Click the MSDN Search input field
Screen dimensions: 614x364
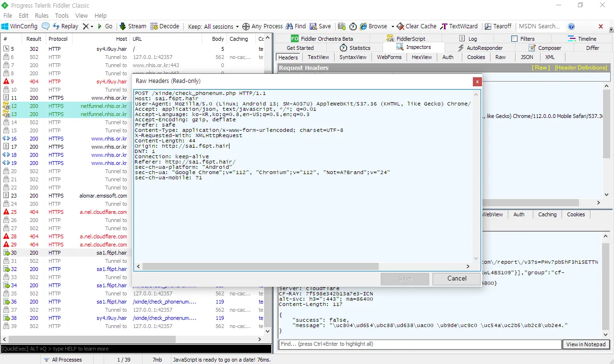click(539, 26)
